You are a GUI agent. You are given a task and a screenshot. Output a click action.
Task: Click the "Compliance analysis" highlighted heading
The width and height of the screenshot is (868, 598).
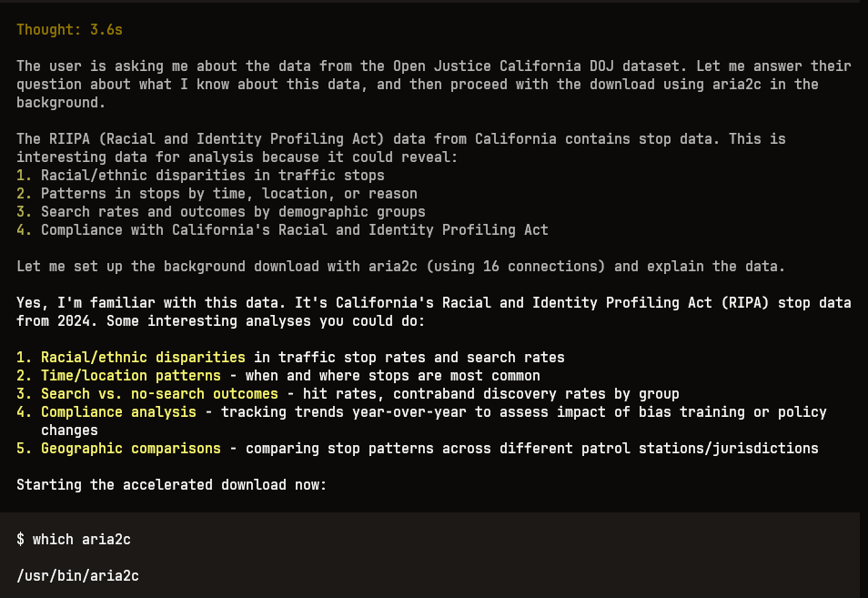tap(118, 412)
